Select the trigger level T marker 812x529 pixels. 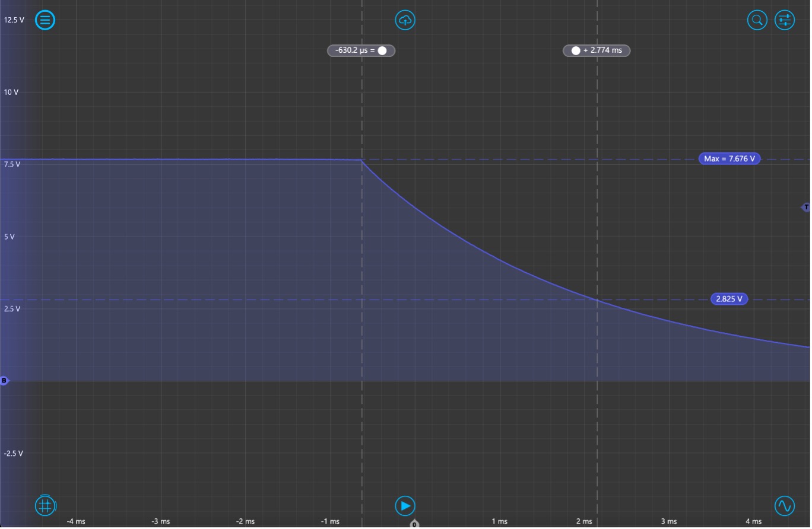[x=805, y=207]
